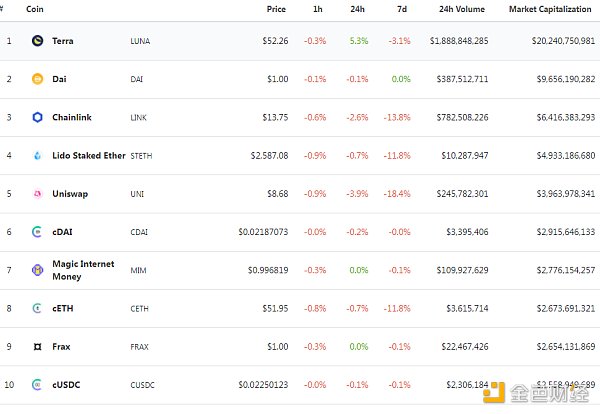
Task: Sort by the 24h change header
Action: coord(357,9)
